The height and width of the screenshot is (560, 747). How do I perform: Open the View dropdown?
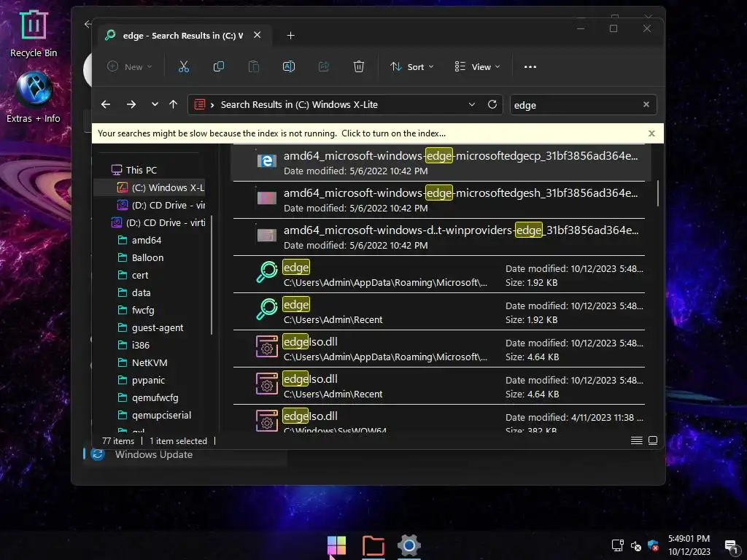pyautogui.click(x=477, y=66)
